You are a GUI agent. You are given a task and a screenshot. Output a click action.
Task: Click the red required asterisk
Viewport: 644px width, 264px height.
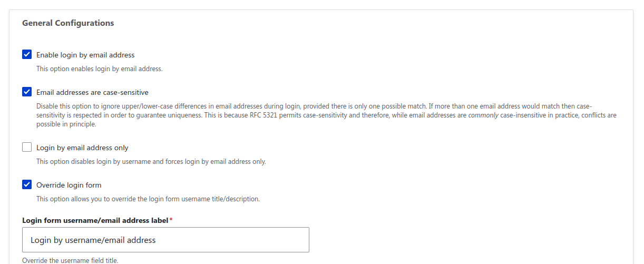point(171,220)
